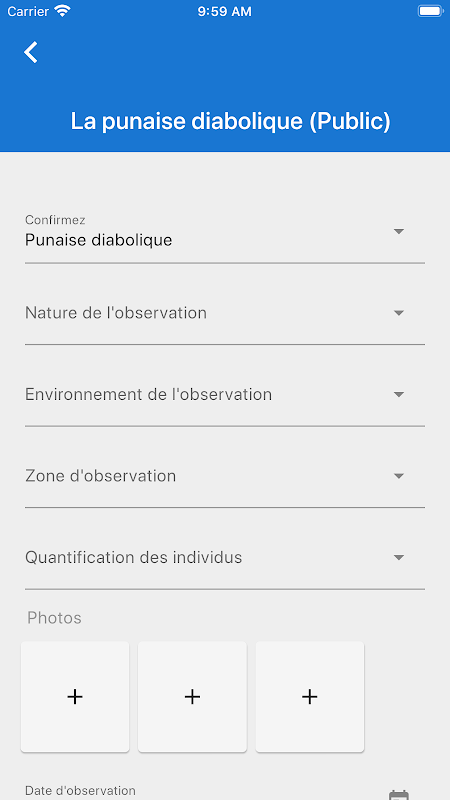
Task: Click the arrow next to Nature de l'observation
Action: [399, 313]
